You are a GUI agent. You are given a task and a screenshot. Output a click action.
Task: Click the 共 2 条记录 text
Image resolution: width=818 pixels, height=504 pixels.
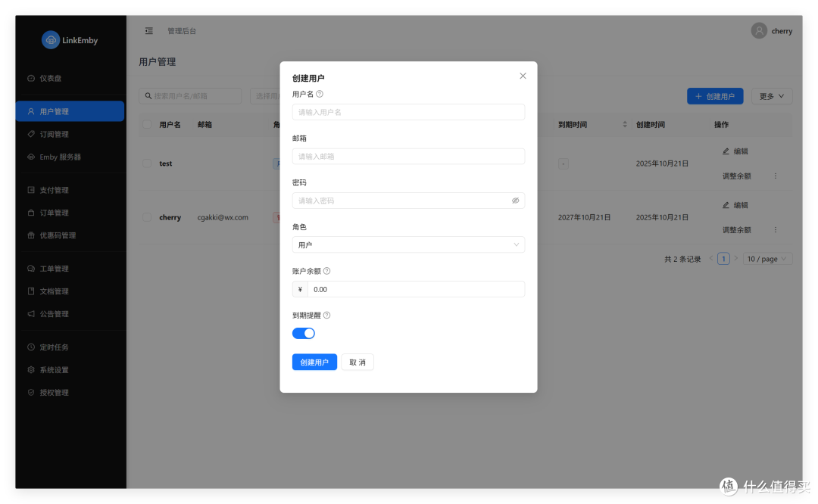click(682, 259)
